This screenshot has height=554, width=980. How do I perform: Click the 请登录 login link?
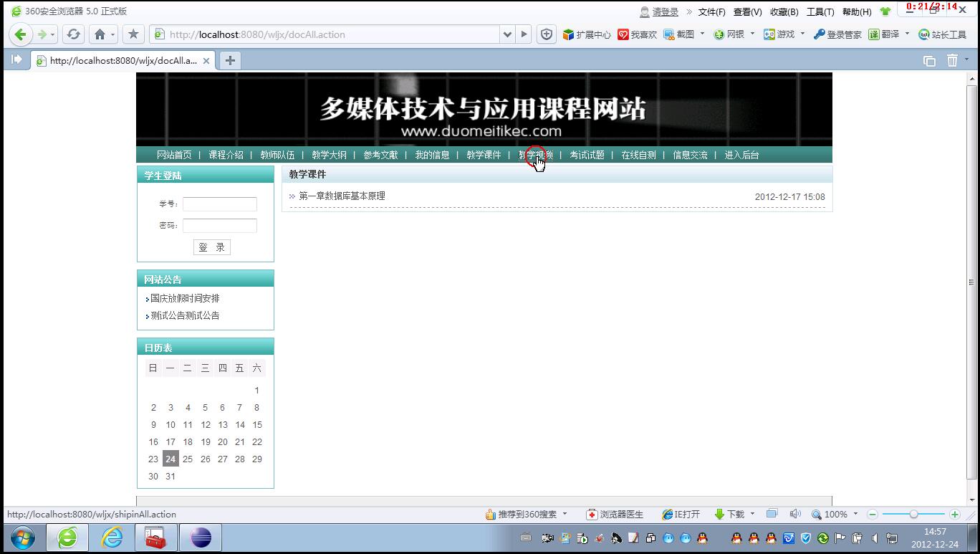[x=665, y=12]
